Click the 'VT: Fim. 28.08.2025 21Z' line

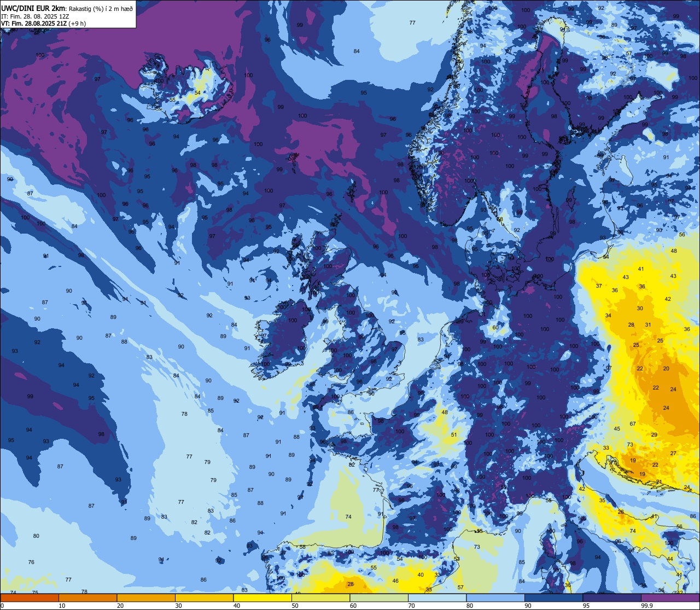[x=34, y=24]
